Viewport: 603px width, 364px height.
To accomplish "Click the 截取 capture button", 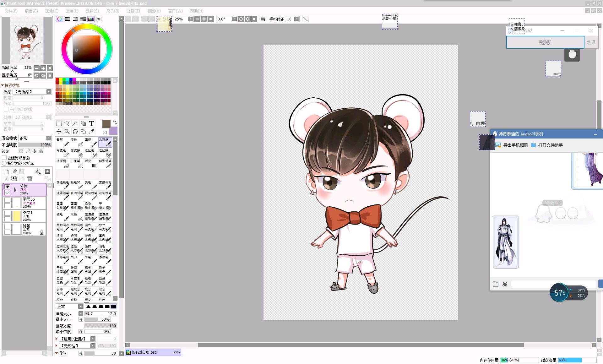I will 545,42.
